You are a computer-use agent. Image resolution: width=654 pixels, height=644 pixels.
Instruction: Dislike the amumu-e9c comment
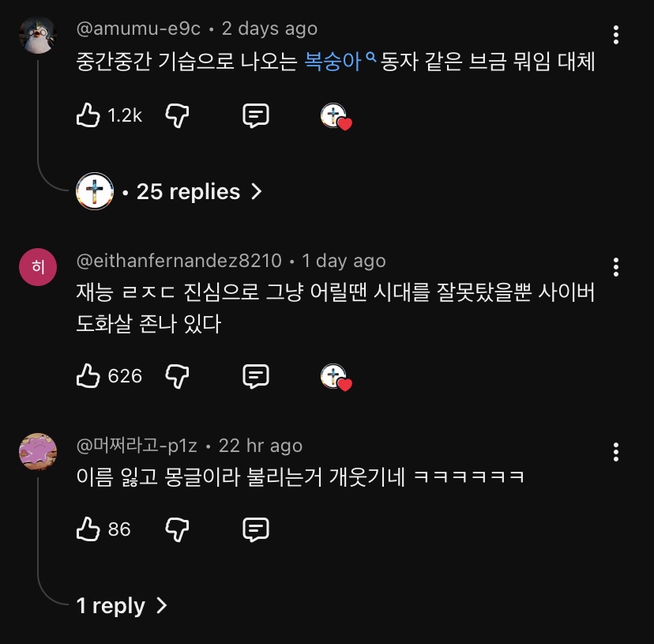coord(177,116)
